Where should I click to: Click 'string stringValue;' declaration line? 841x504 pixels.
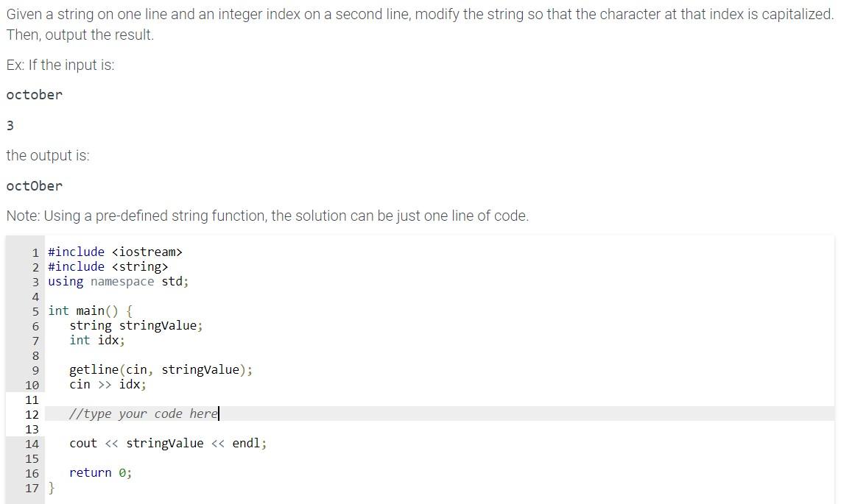click(x=136, y=326)
